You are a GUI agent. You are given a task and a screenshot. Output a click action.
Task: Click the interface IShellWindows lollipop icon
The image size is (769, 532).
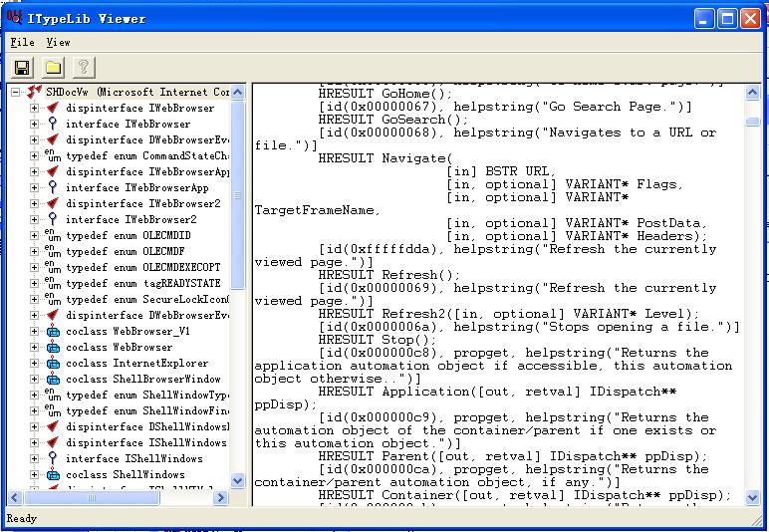point(53,458)
